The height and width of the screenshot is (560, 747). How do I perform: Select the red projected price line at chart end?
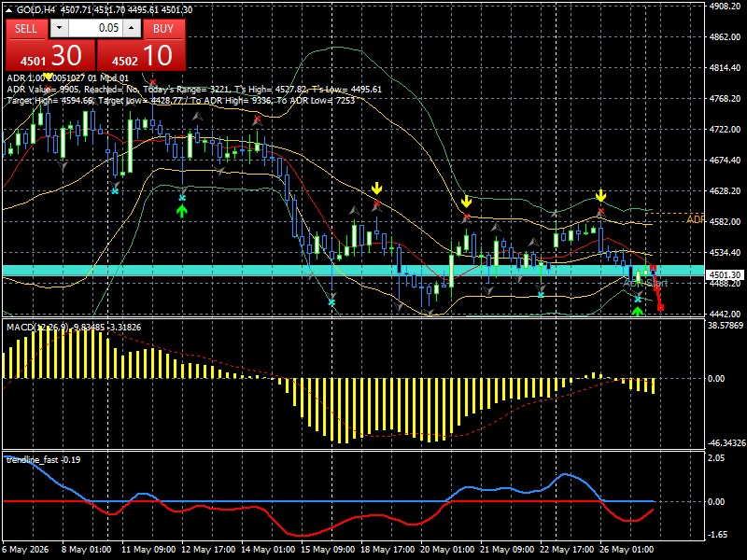[657, 288]
